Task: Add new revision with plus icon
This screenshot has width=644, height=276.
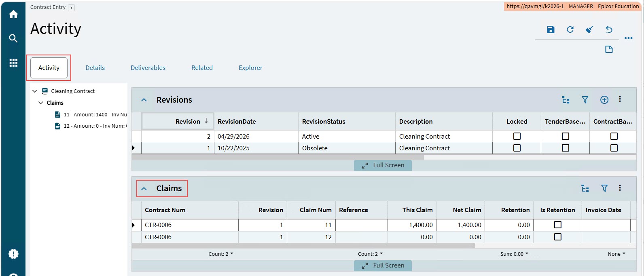Action: [x=604, y=100]
